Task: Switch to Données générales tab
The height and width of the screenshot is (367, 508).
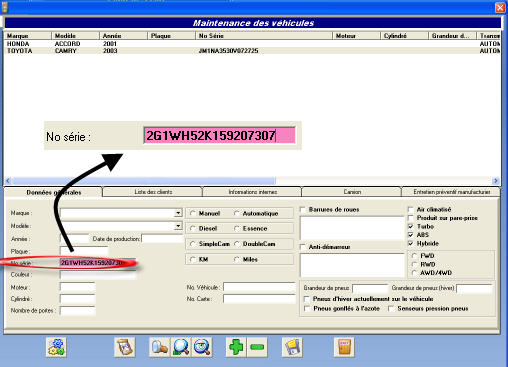Action: [x=54, y=192]
